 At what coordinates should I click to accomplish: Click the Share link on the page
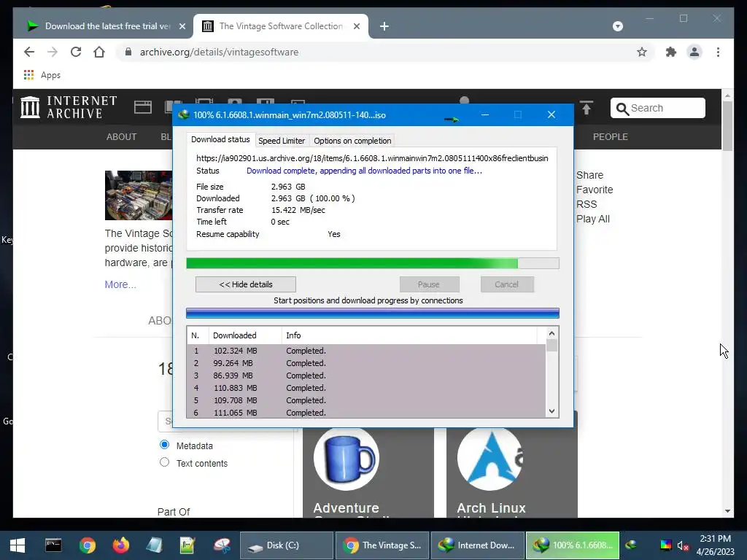tap(589, 175)
